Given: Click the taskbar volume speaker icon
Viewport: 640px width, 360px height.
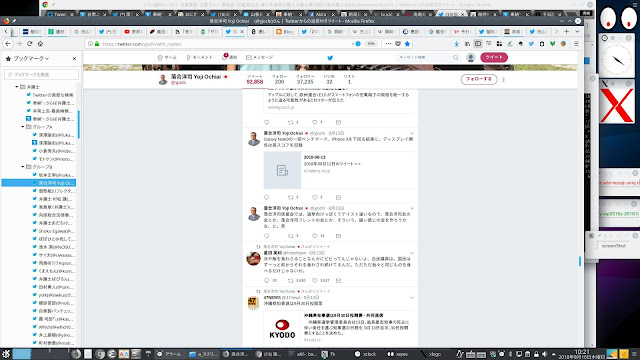Looking at the screenshot, I should tap(544, 354).
